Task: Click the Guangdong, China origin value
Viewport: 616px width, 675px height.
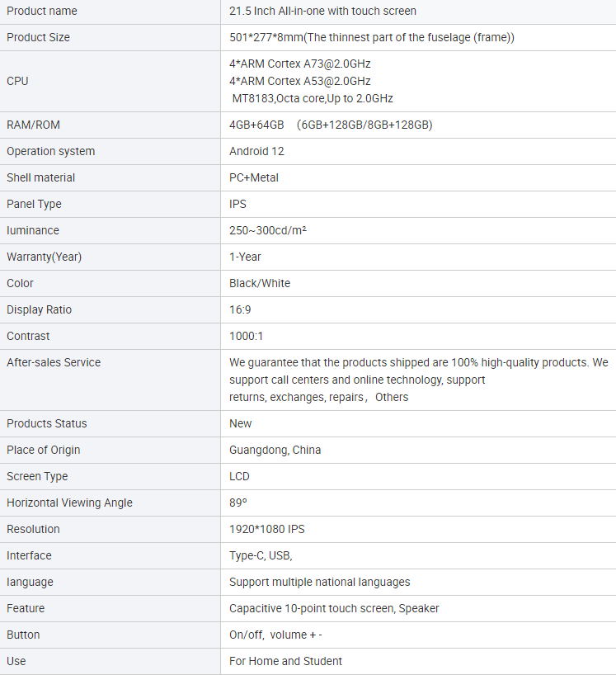Action: (x=275, y=451)
